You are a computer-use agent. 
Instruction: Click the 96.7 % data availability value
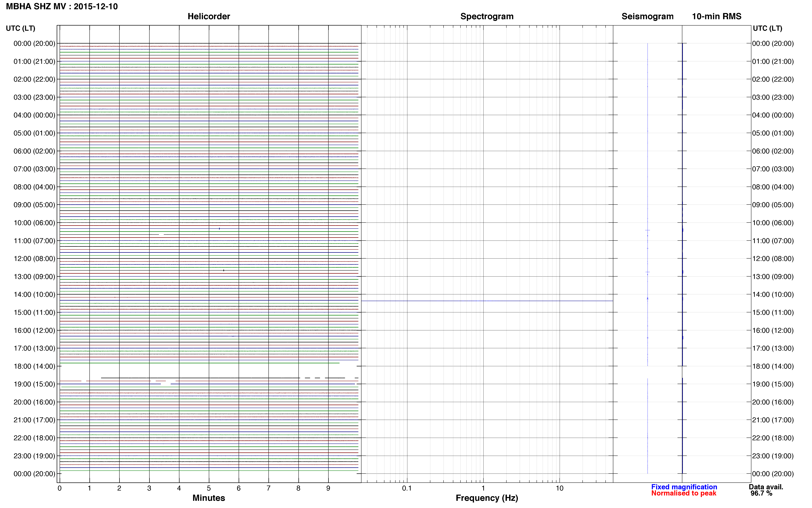[x=761, y=493]
